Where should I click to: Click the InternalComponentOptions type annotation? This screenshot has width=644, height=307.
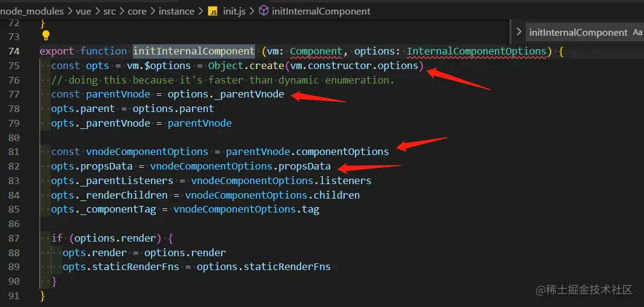pyautogui.click(x=477, y=51)
